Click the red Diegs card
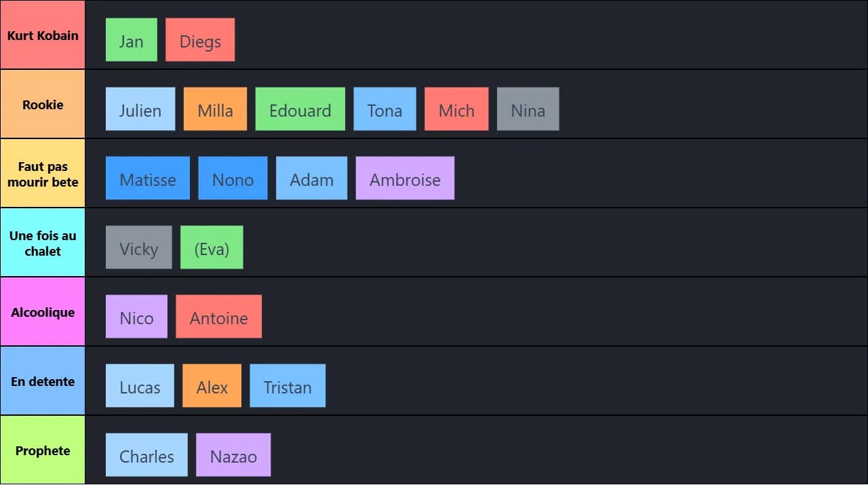Screen dimensions: 868x485 pos(200,40)
